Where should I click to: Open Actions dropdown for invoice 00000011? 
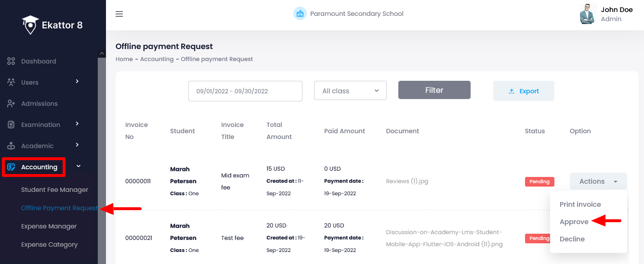tap(598, 181)
